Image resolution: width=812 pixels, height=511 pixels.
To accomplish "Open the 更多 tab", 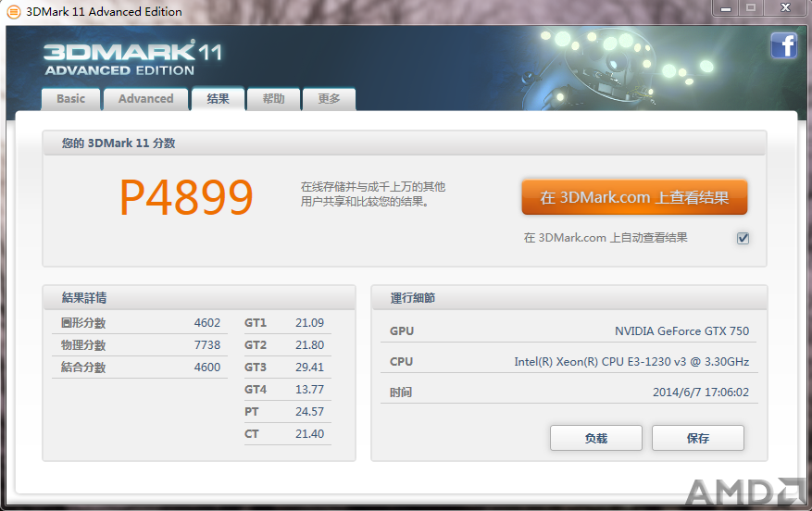I will click(329, 99).
